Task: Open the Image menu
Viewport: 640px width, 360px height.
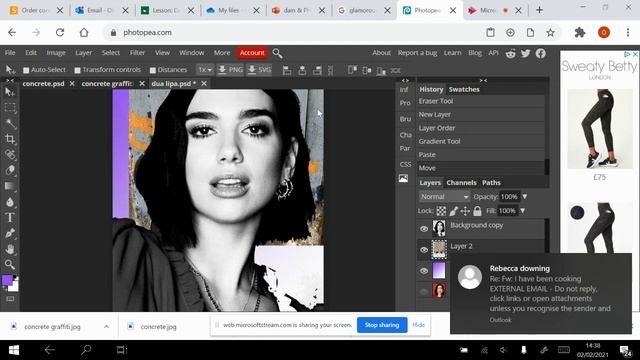Action: tap(56, 53)
